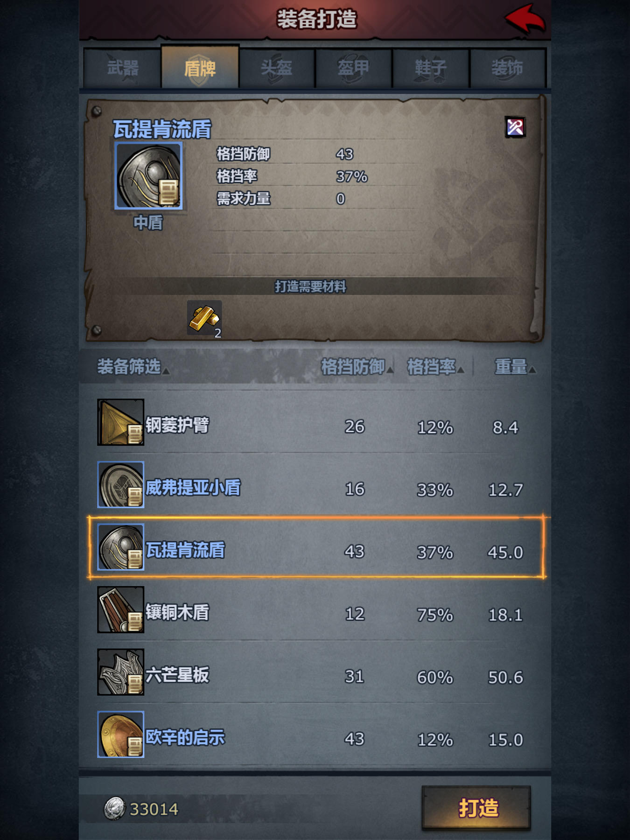Tap the crossed tools icon in item panel
Screen dimensions: 630x840
pyautogui.click(x=515, y=127)
